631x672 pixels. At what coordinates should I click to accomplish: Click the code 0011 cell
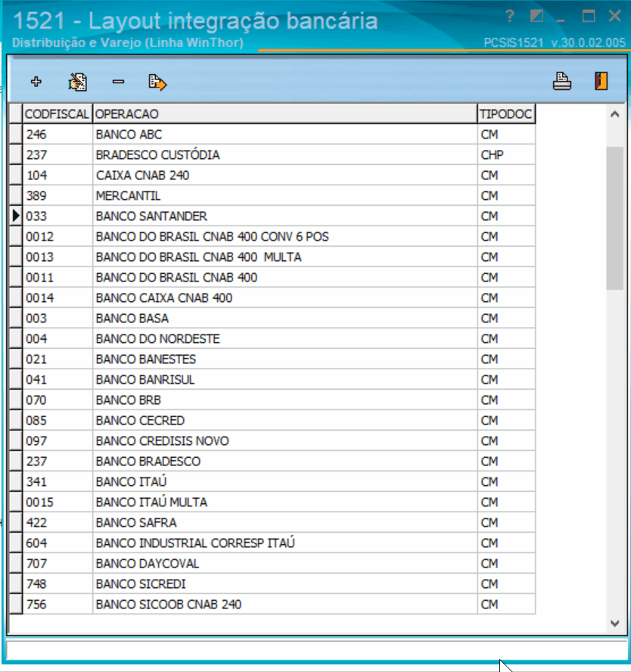click(x=58, y=278)
